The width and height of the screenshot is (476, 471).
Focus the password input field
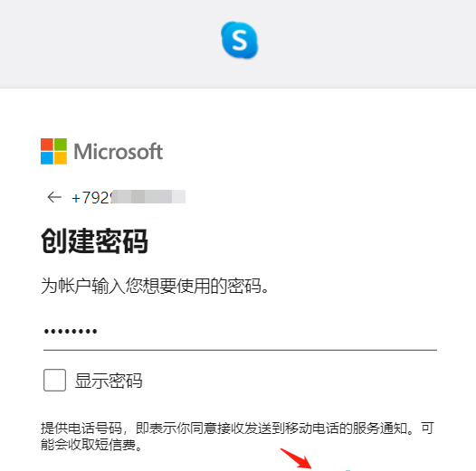coord(240,333)
